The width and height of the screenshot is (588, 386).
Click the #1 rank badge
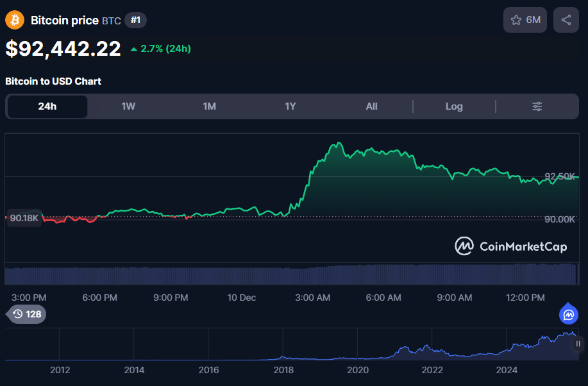(135, 20)
